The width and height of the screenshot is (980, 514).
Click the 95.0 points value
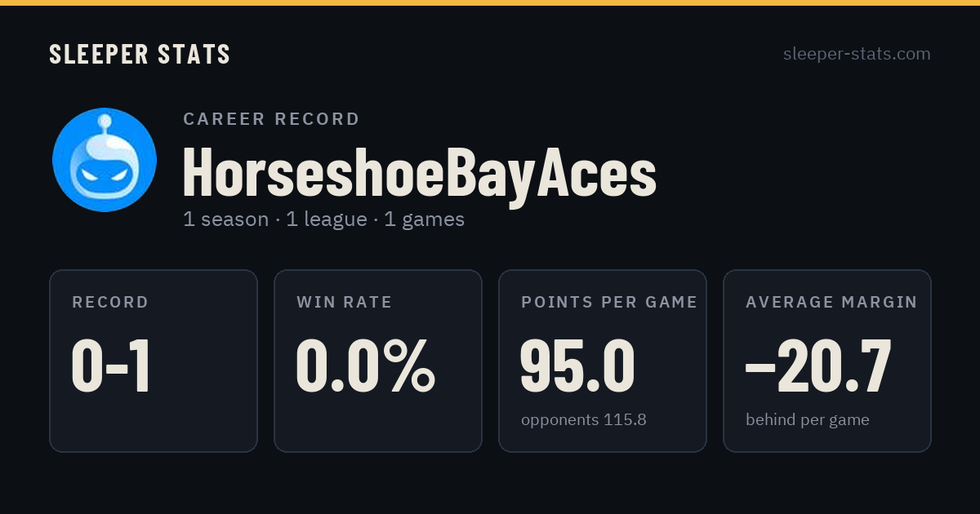pos(577,366)
